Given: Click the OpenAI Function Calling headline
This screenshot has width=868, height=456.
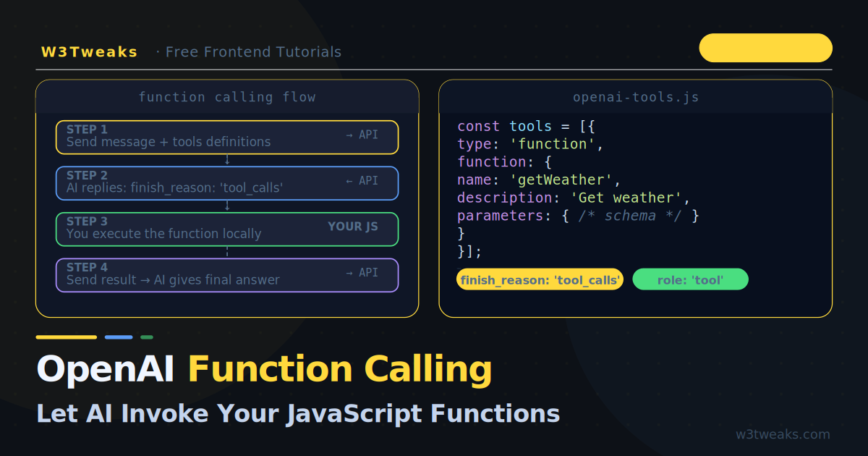Looking at the screenshot, I should pos(264,369).
